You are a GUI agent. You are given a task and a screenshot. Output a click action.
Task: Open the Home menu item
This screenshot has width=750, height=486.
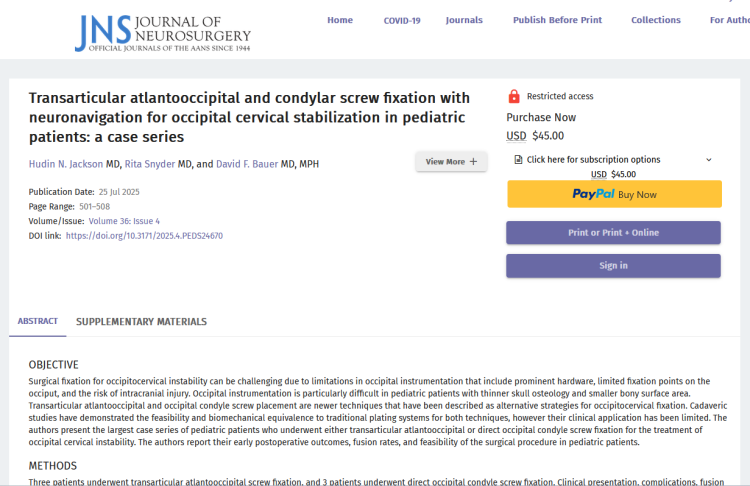(340, 20)
